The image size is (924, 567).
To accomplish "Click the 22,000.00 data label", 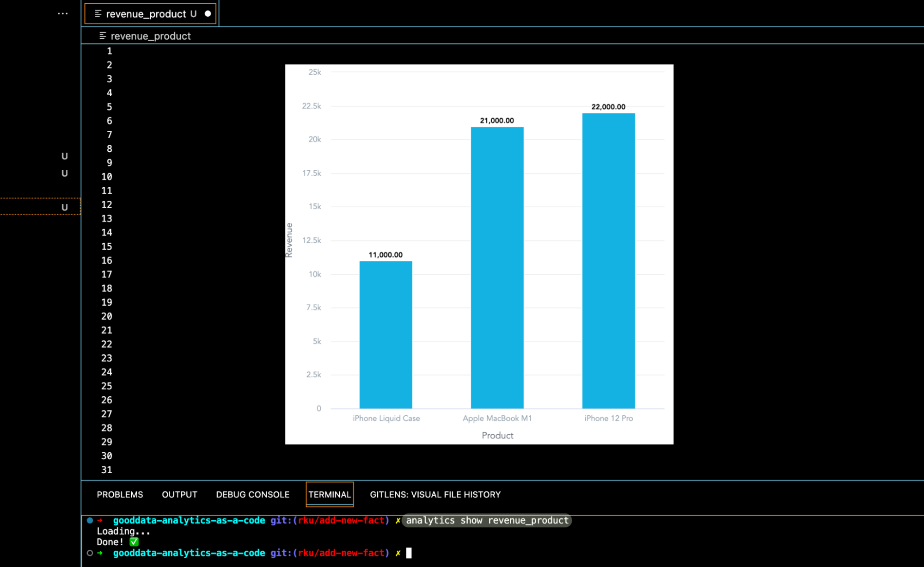I will coord(608,107).
